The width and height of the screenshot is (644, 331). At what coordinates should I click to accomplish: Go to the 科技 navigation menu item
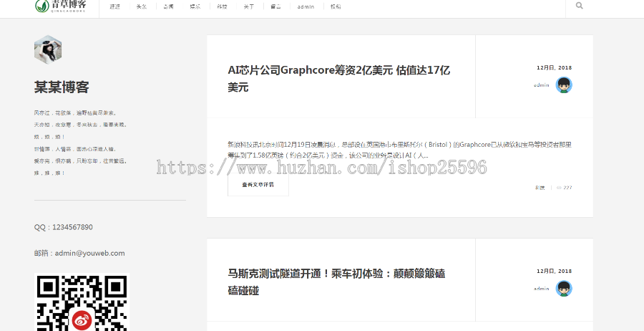[x=223, y=6]
